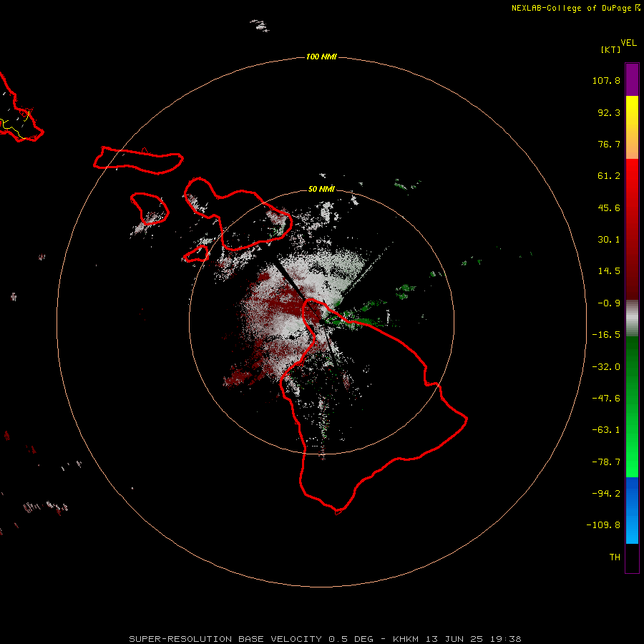Click the 45.6 velocity scale value
644x644 pixels.
pyautogui.click(x=609, y=208)
